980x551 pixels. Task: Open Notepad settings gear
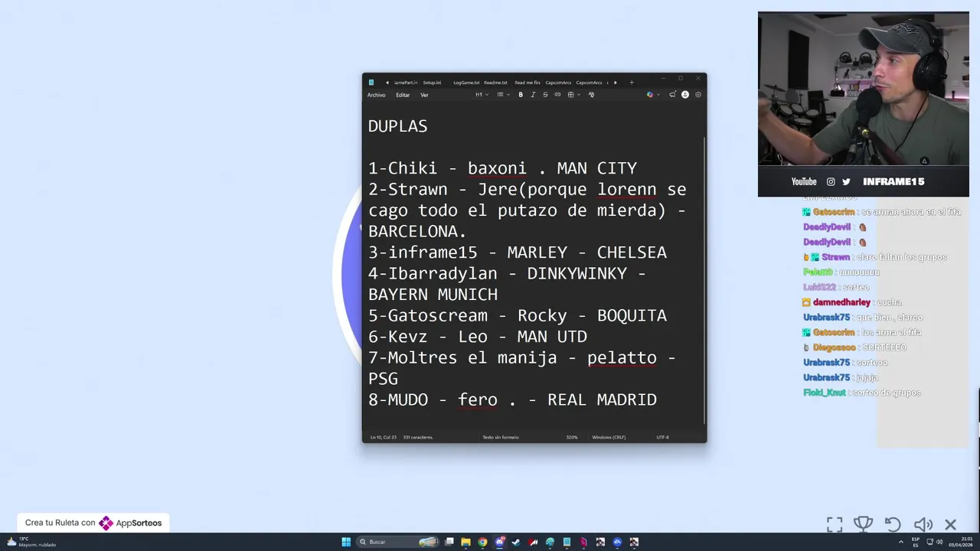pyautogui.click(x=698, y=95)
